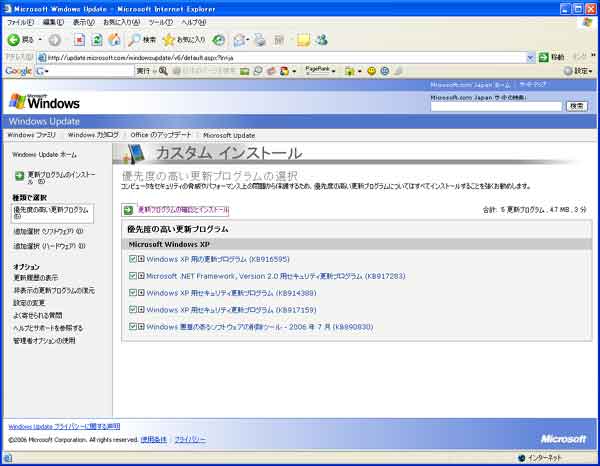Click green arrow icon of review and install
Viewport: 600px width, 466px height.
click(x=129, y=210)
